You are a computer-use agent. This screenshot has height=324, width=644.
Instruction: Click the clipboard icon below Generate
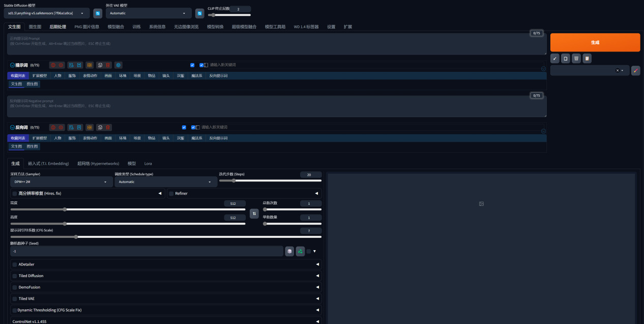pos(587,59)
